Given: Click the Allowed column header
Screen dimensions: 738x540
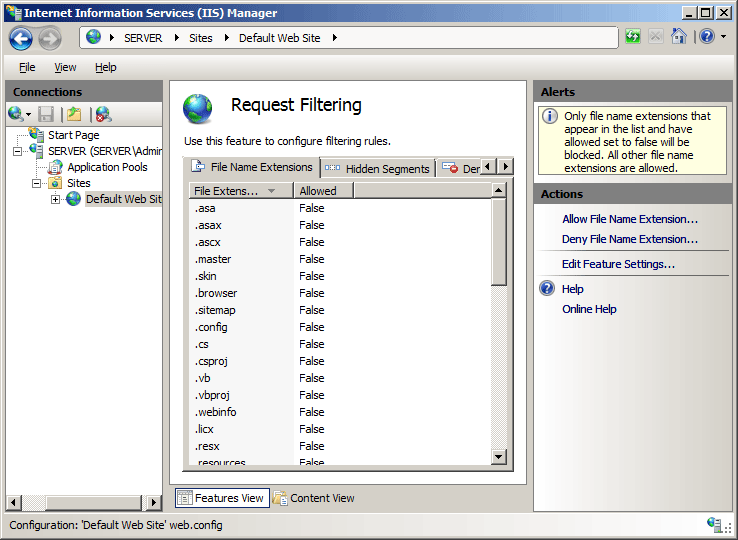Looking at the screenshot, I should pyautogui.click(x=324, y=191).
